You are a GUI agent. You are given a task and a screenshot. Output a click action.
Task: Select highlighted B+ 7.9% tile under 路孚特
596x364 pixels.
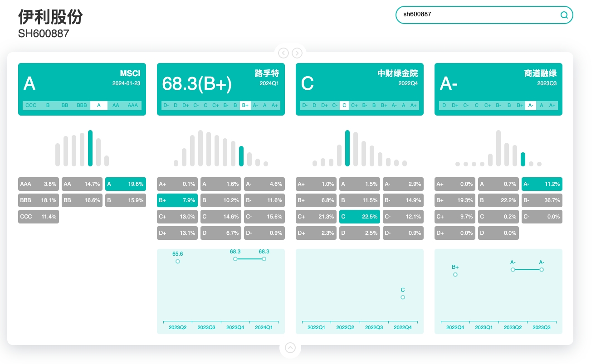(177, 200)
